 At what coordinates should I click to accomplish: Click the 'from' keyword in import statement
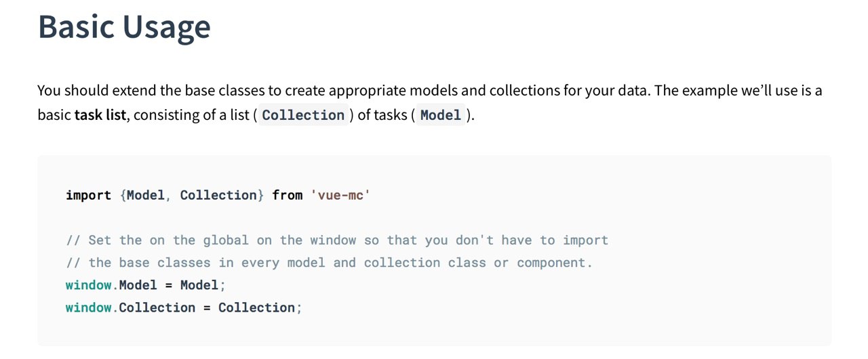(x=288, y=195)
